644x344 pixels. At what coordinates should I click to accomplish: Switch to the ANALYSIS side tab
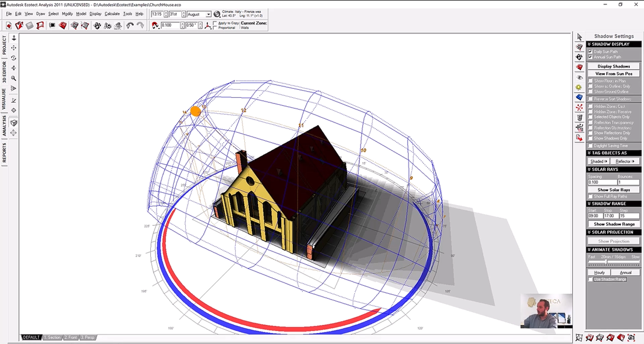pos(4,126)
